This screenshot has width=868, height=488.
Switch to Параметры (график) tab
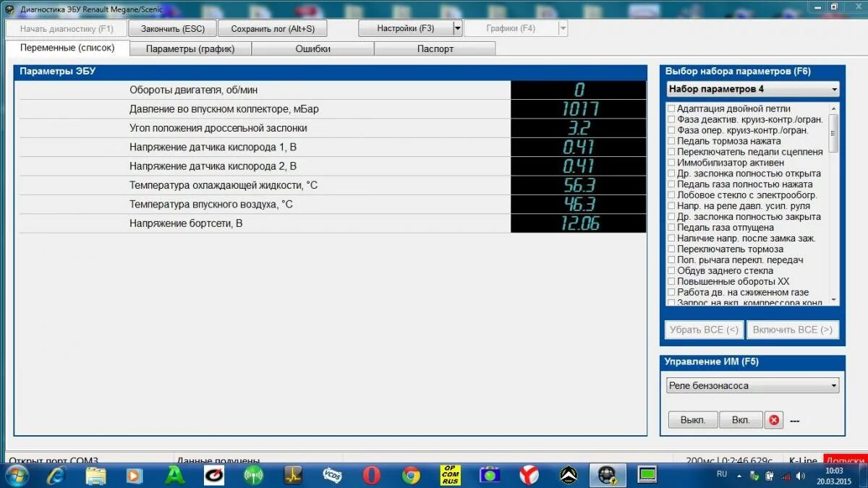click(191, 48)
